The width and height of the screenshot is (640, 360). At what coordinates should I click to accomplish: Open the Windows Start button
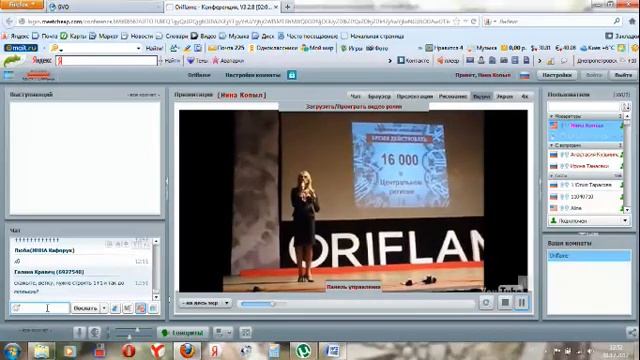[12, 351]
